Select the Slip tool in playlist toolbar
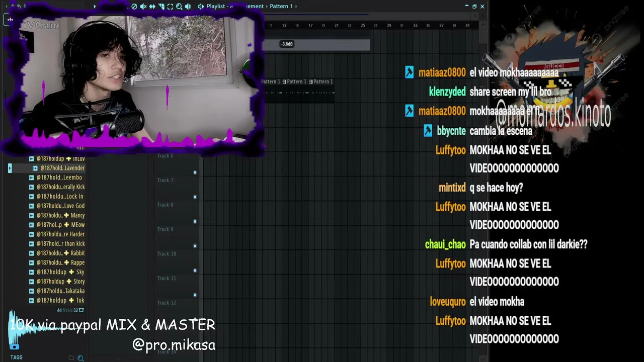Viewport: 644px width, 362px height. click(152, 6)
